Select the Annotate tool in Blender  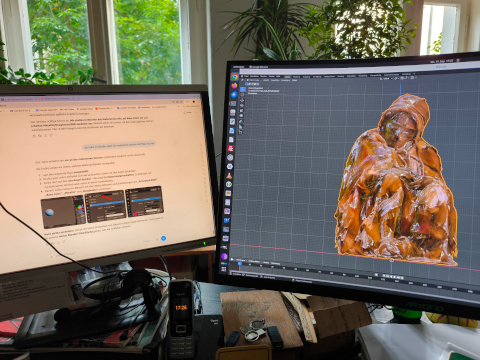click(241, 121)
